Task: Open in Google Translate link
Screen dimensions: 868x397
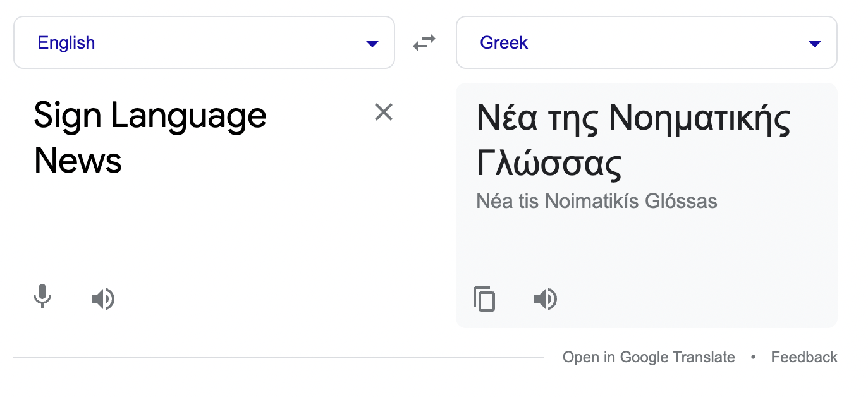Action: pyautogui.click(x=649, y=357)
